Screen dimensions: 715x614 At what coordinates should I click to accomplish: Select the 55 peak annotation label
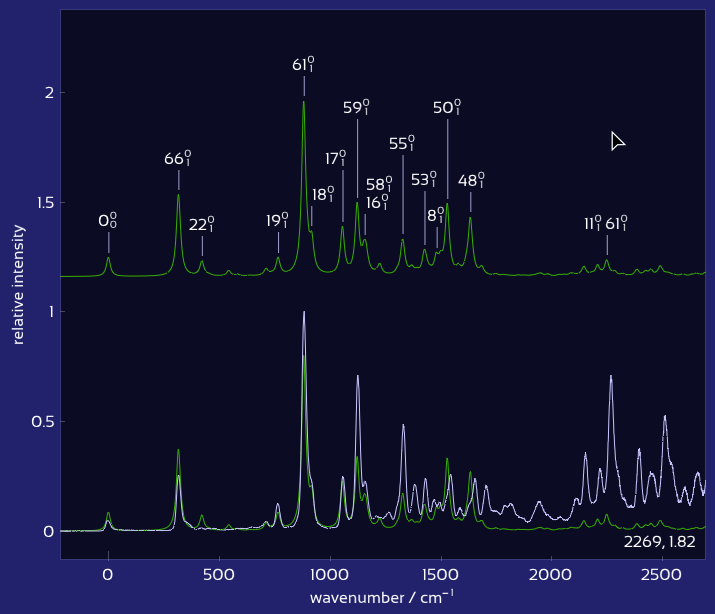[403, 144]
